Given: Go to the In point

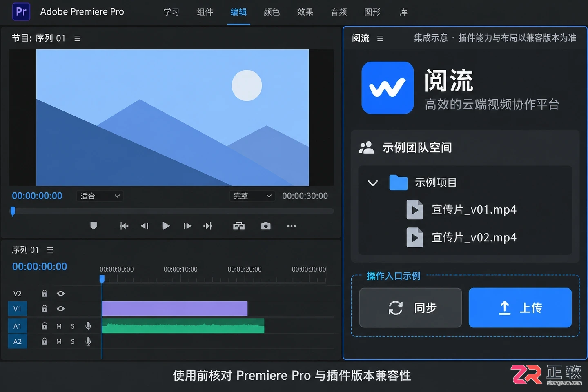Looking at the screenshot, I should [x=124, y=226].
